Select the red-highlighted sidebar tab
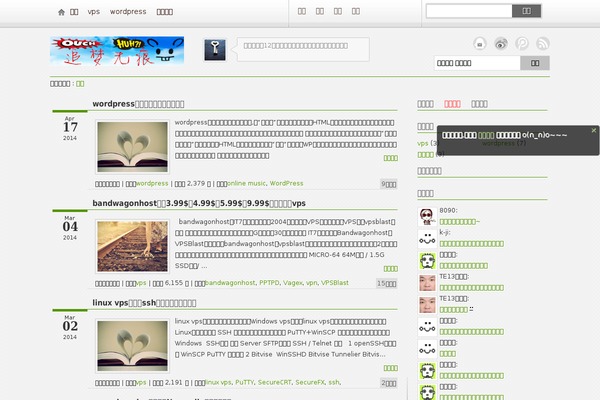Screen dimensions: 600x400 point(452,104)
